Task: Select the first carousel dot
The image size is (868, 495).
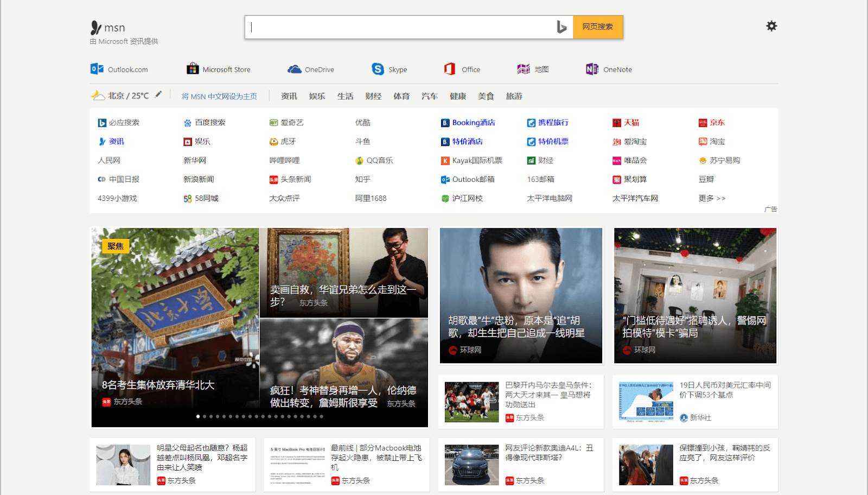Action: (198, 416)
